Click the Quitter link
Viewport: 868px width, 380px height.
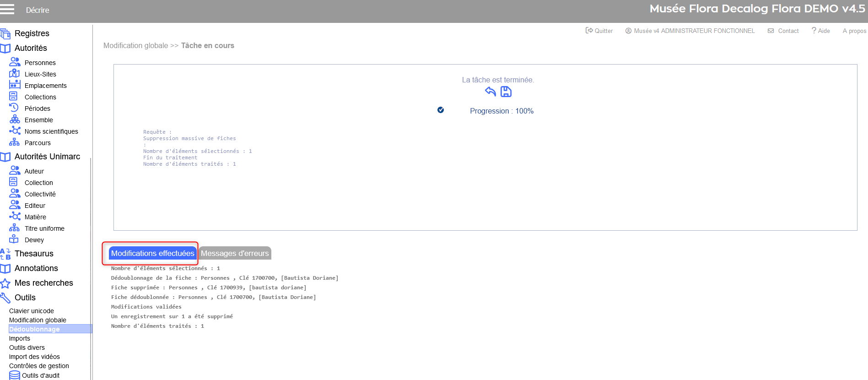coord(599,31)
